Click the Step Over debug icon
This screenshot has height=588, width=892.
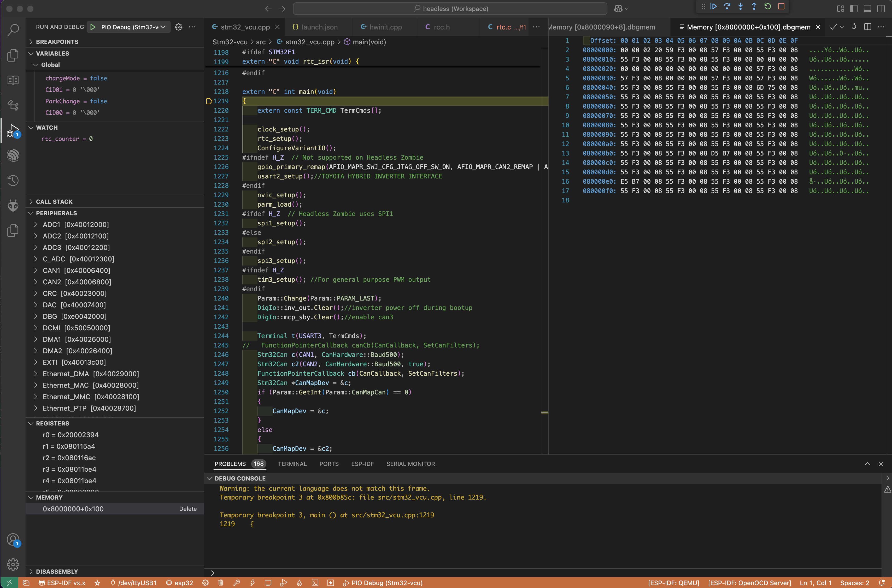pyautogui.click(x=727, y=6)
